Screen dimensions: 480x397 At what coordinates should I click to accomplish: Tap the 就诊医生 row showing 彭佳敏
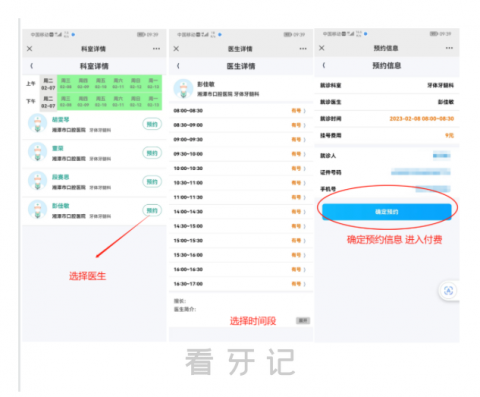pos(387,102)
